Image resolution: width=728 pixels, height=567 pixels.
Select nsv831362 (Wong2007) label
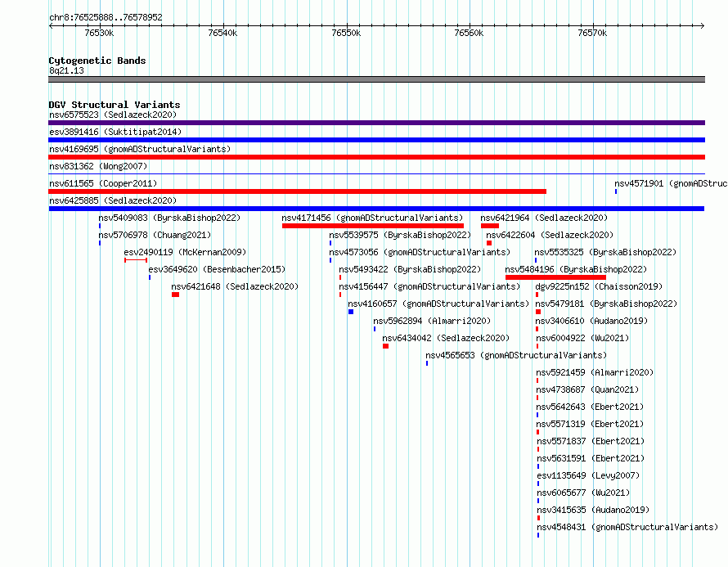click(x=98, y=166)
